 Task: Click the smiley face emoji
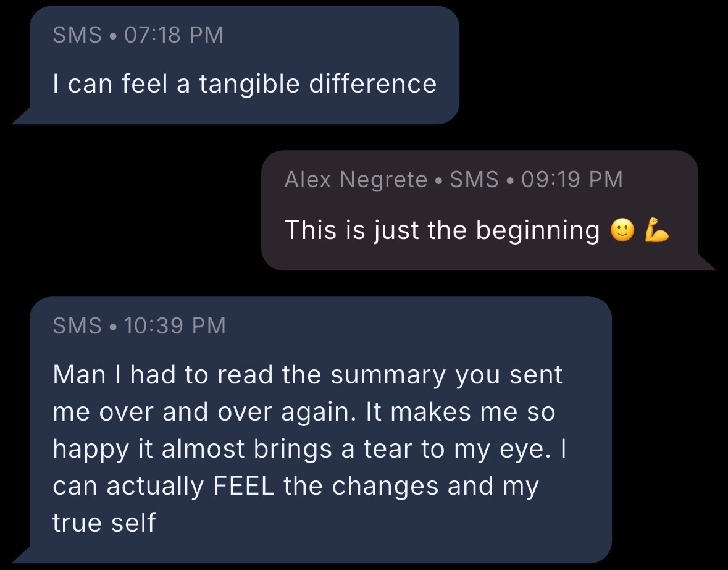pos(622,231)
